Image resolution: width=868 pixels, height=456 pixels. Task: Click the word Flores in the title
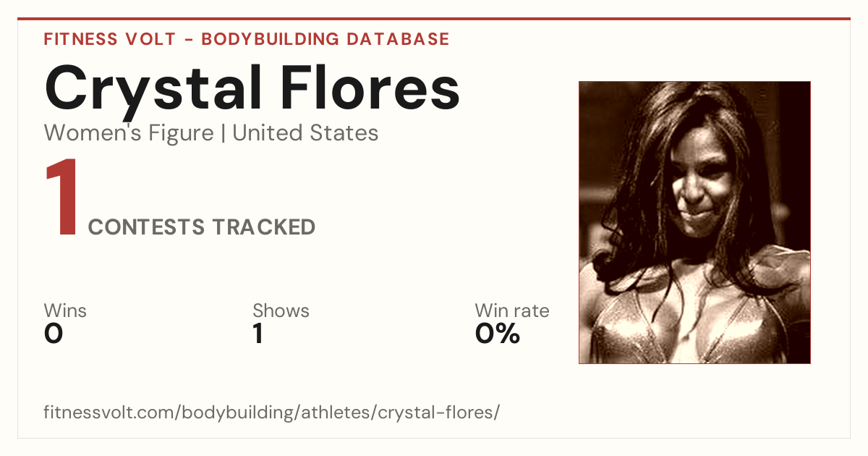pos(370,90)
